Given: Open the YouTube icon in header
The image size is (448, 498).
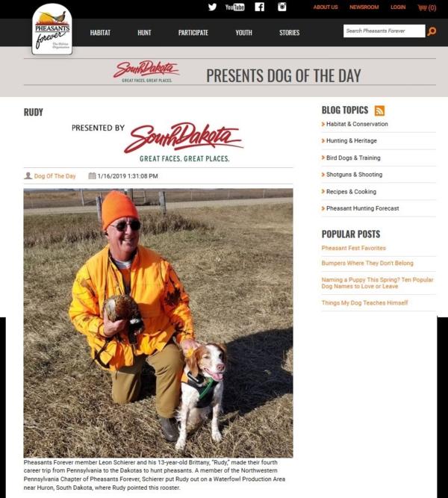Looking at the screenshot, I should point(234,7).
